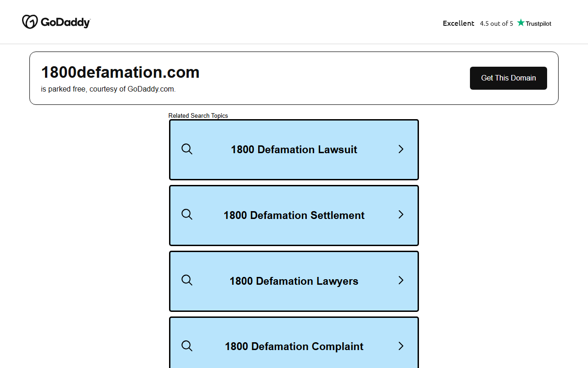Click the Get This Domain button
Screen dimensions: 588x368
click(x=509, y=78)
